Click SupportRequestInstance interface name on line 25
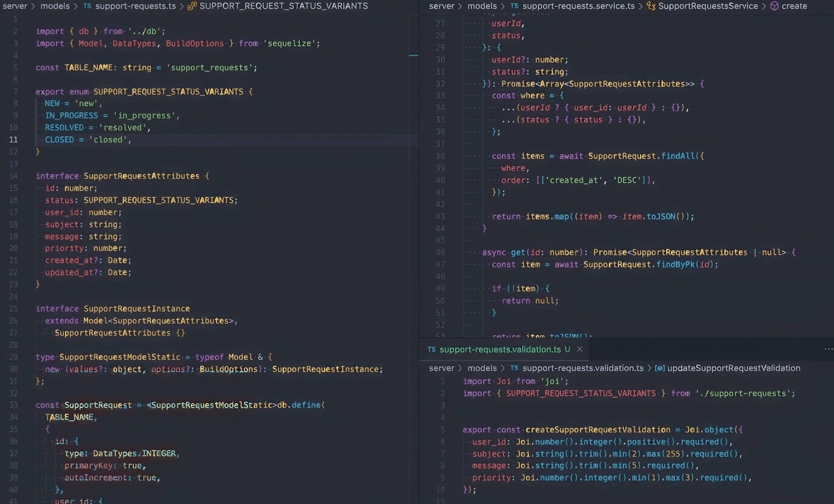The height and width of the screenshot is (504, 834). pyautogui.click(x=137, y=309)
